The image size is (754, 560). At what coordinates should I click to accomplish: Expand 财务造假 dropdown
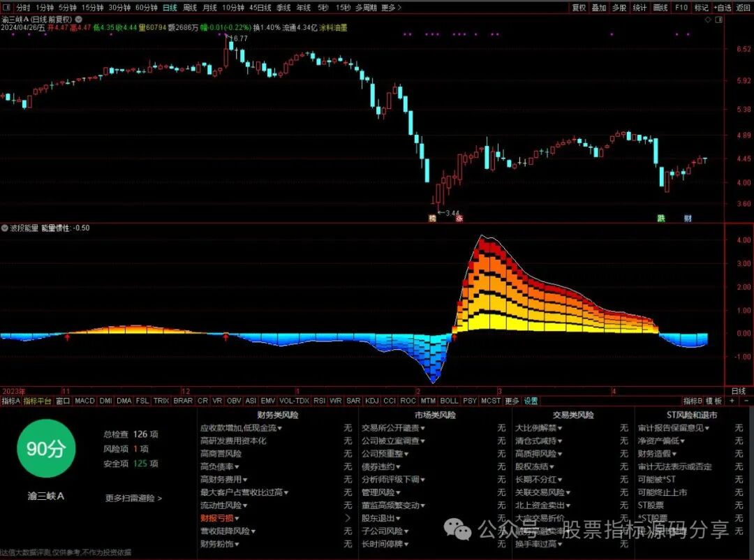(x=657, y=454)
